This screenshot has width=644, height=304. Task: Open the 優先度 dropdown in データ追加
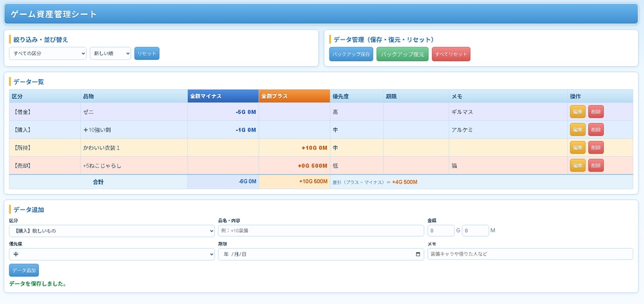click(x=112, y=254)
